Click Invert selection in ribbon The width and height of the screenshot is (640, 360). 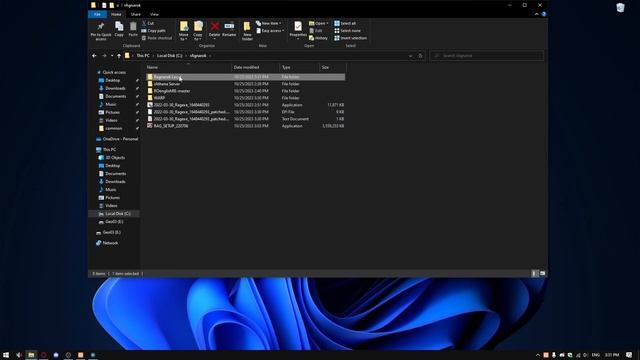click(x=350, y=38)
